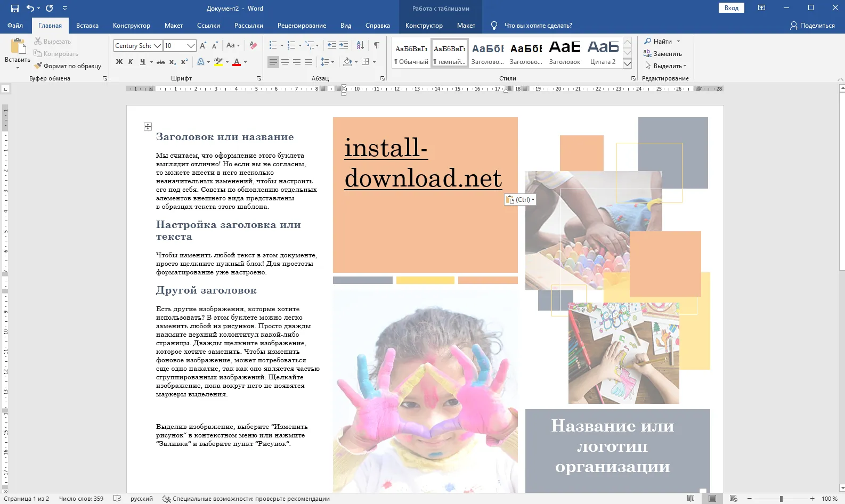The height and width of the screenshot is (504, 845).
Task: Toggle italic (К) formatting
Action: [x=131, y=62]
